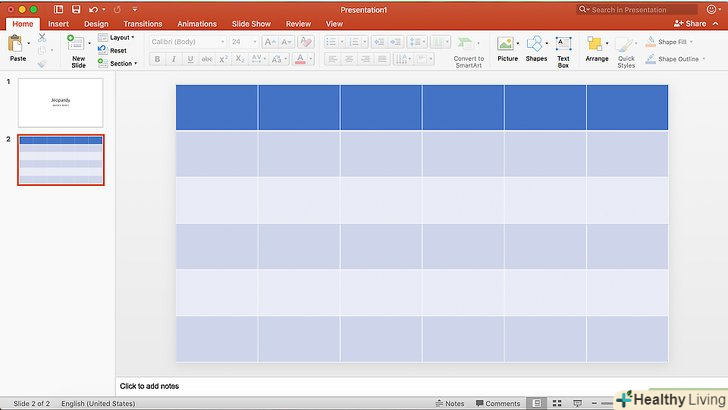This screenshot has width=728, height=410.
Task: Click the Undo arrow icon
Action: (x=93, y=9)
